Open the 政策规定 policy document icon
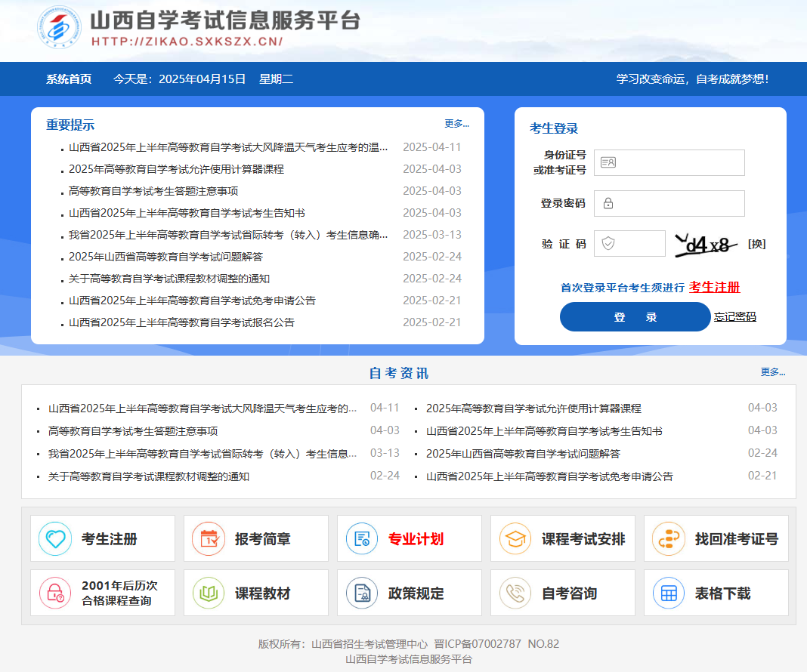The width and height of the screenshot is (807, 672). 361,592
